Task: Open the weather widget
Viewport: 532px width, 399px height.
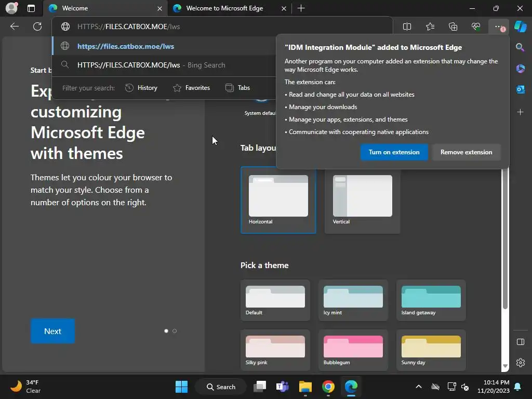Action: [26, 387]
